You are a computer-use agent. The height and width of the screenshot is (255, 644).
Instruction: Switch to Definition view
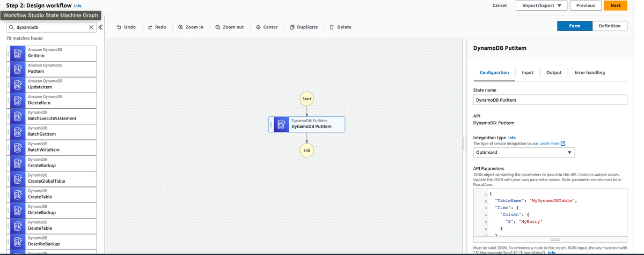pyautogui.click(x=610, y=26)
